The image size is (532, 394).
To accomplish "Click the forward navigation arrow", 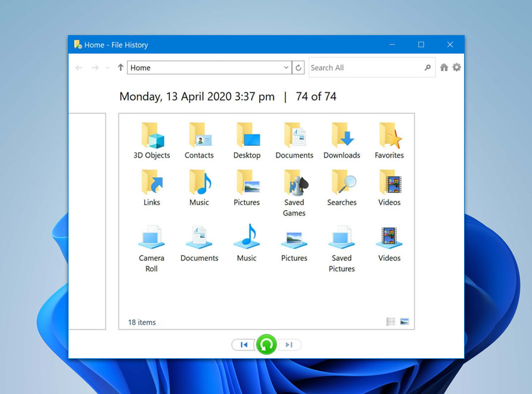I will [x=95, y=68].
